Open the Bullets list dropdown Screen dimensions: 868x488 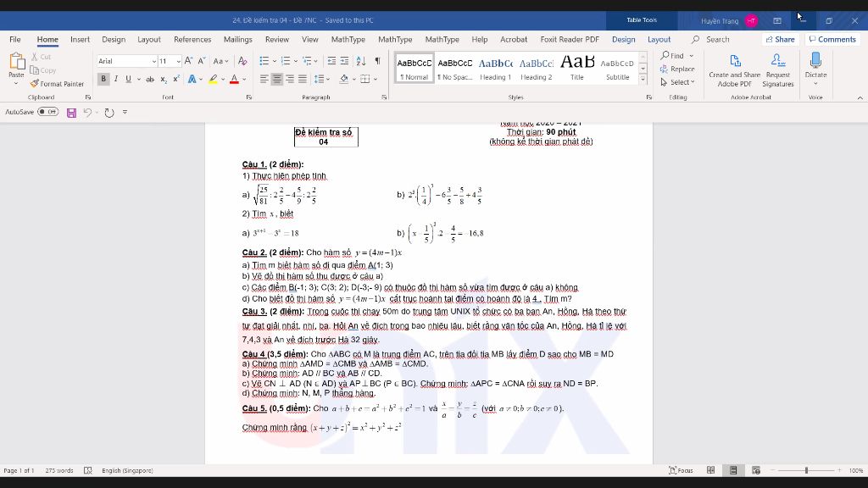(274, 61)
